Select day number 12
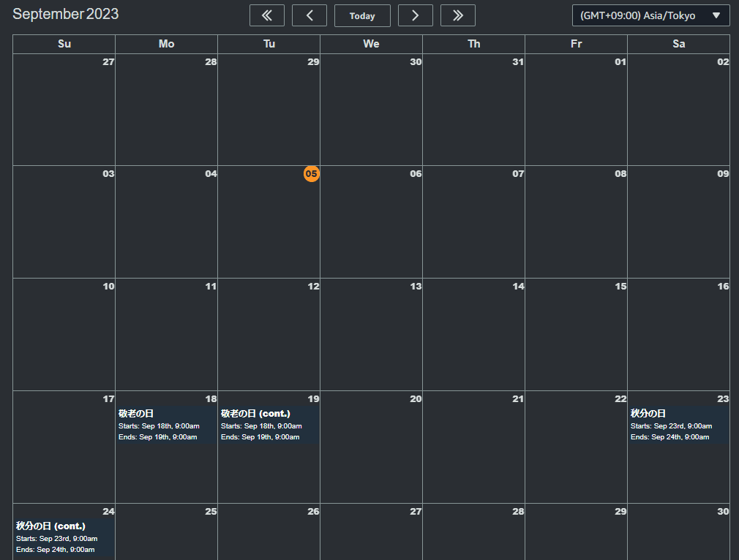The image size is (739, 560). click(313, 287)
